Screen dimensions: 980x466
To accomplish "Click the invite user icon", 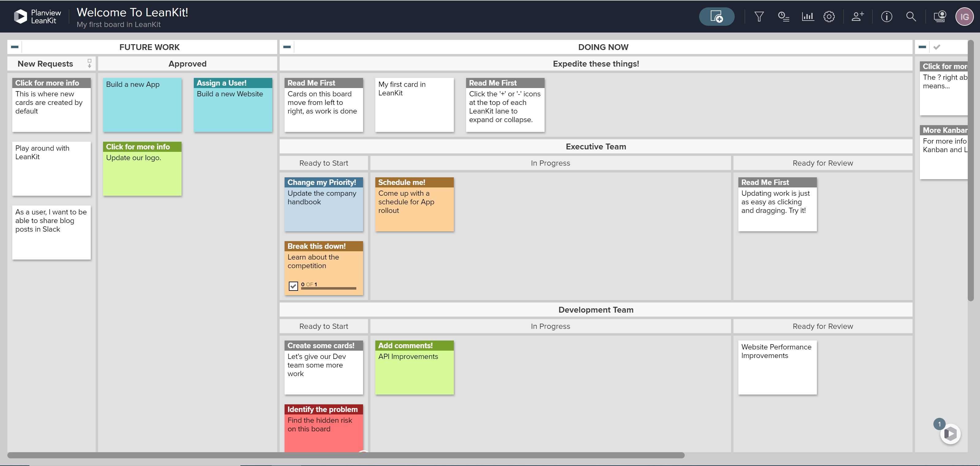I will coord(857,16).
